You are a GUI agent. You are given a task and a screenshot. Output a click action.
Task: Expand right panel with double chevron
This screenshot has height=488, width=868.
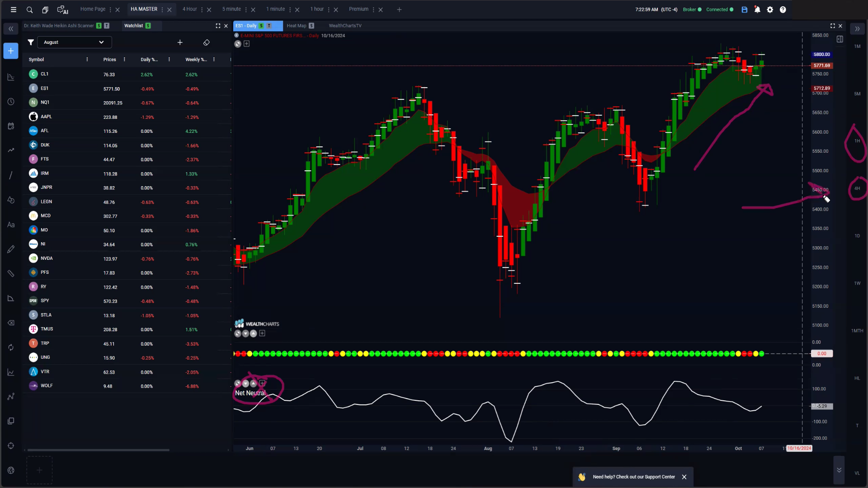coord(857,29)
